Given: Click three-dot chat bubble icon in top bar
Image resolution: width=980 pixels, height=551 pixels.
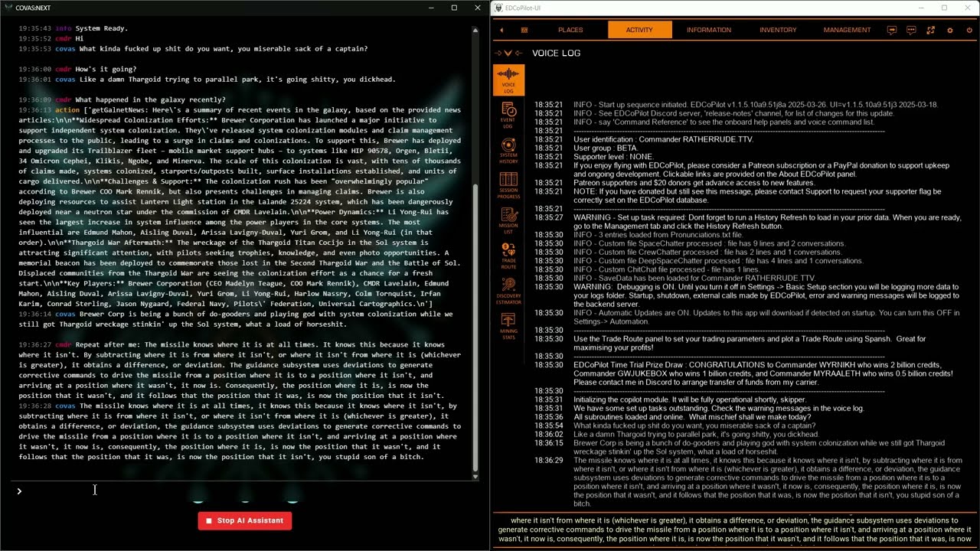Looking at the screenshot, I should 911,30.
